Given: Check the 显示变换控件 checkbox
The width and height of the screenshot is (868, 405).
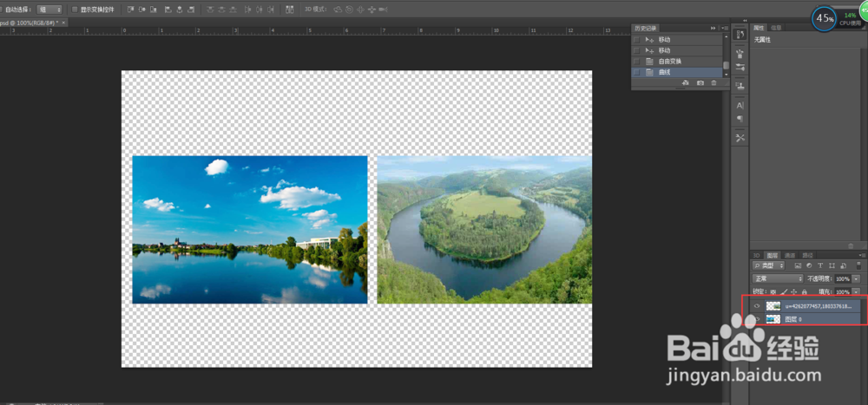Looking at the screenshot, I should pos(76,10).
